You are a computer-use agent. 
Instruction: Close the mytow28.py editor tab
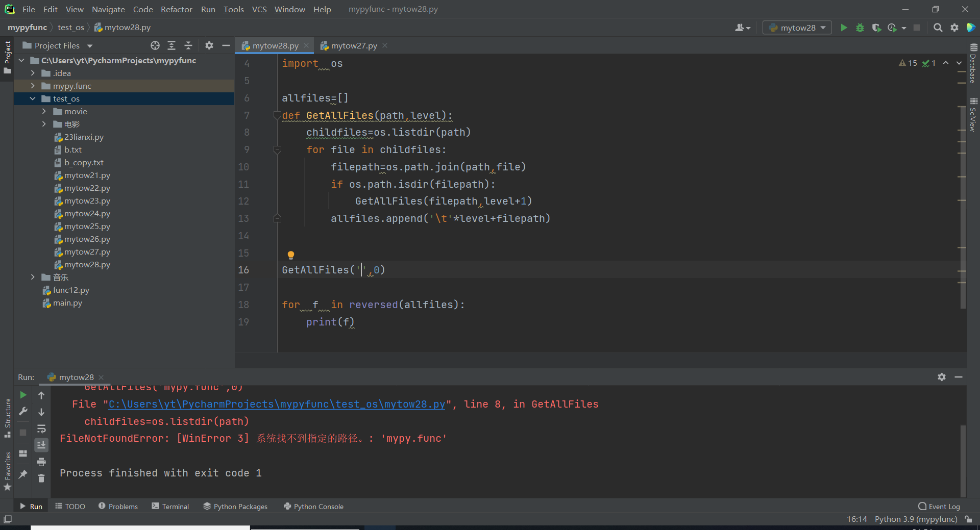[x=306, y=45]
